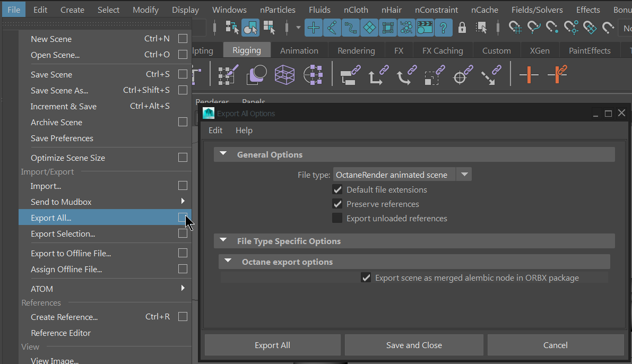Open New Scene option box
Viewport: 632px width, 364px height.
pos(183,38)
